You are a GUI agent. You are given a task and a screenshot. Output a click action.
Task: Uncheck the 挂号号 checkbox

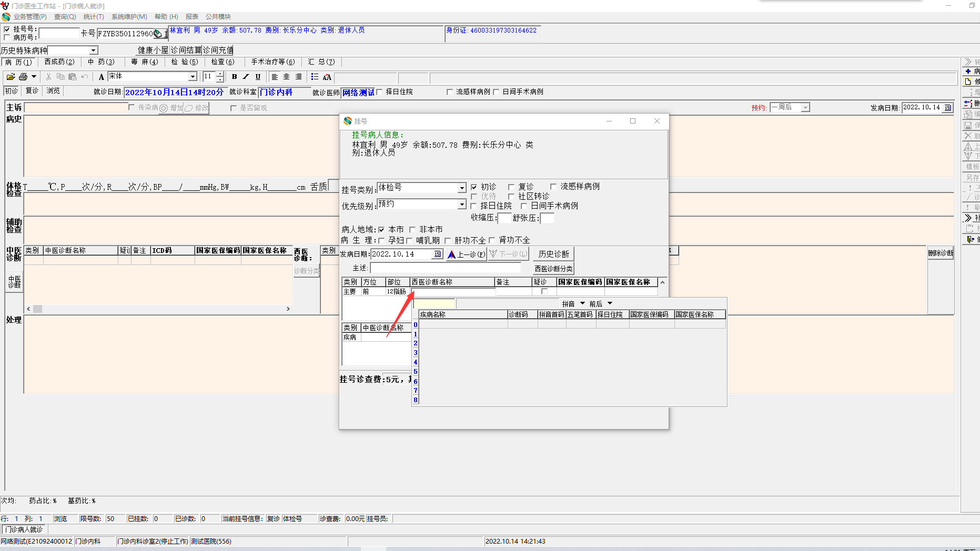pyautogui.click(x=7, y=29)
